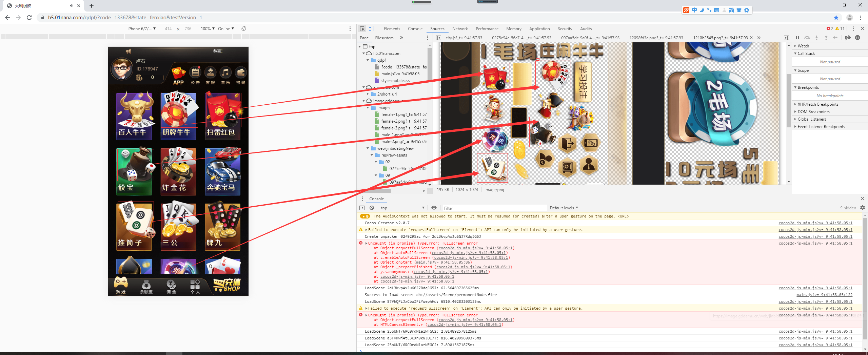Viewport: 868px width, 355px height.
Task: Switch to the Network tab
Action: coord(460,29)
